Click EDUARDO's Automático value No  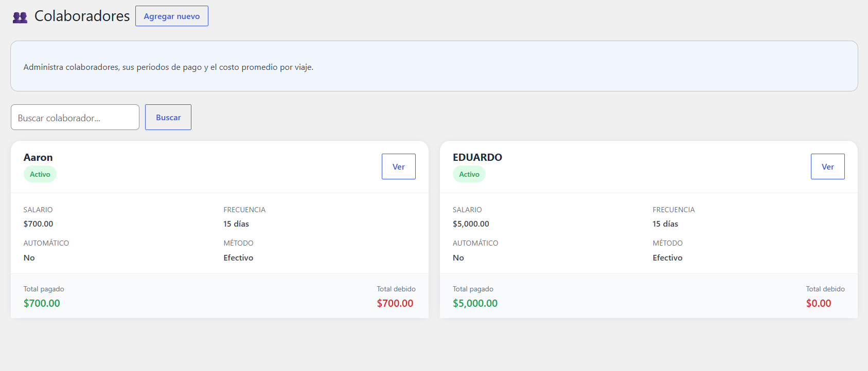458,257
